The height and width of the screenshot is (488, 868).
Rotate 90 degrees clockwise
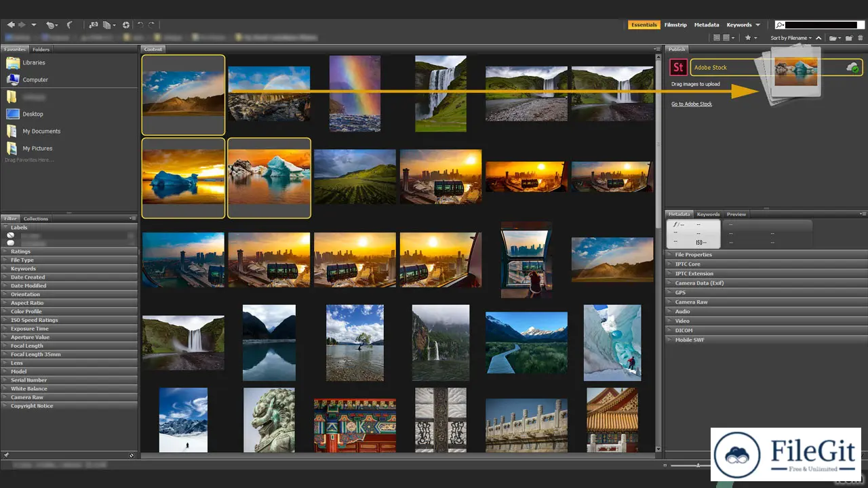151,25
